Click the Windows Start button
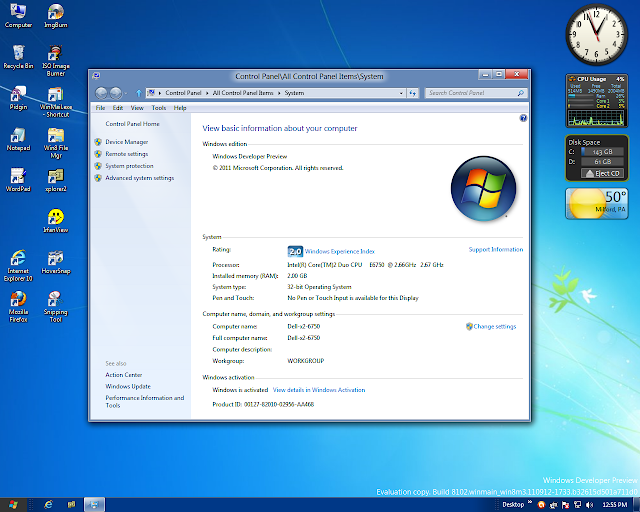The image size is (640, 512). click(x=13, y=505)
